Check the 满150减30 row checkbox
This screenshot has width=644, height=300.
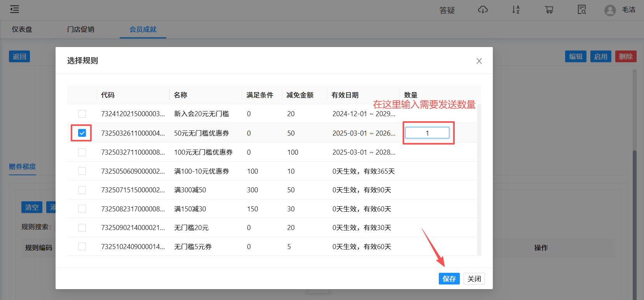click(x=82, y=209)
